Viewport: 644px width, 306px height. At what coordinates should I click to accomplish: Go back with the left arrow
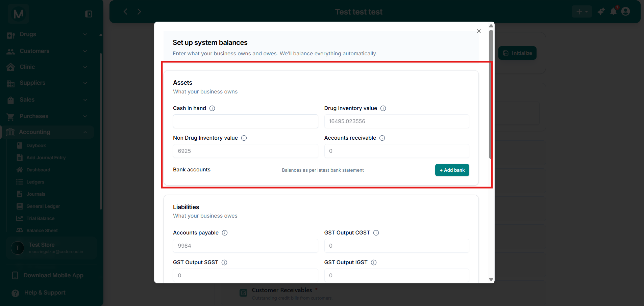coord(125,11)
